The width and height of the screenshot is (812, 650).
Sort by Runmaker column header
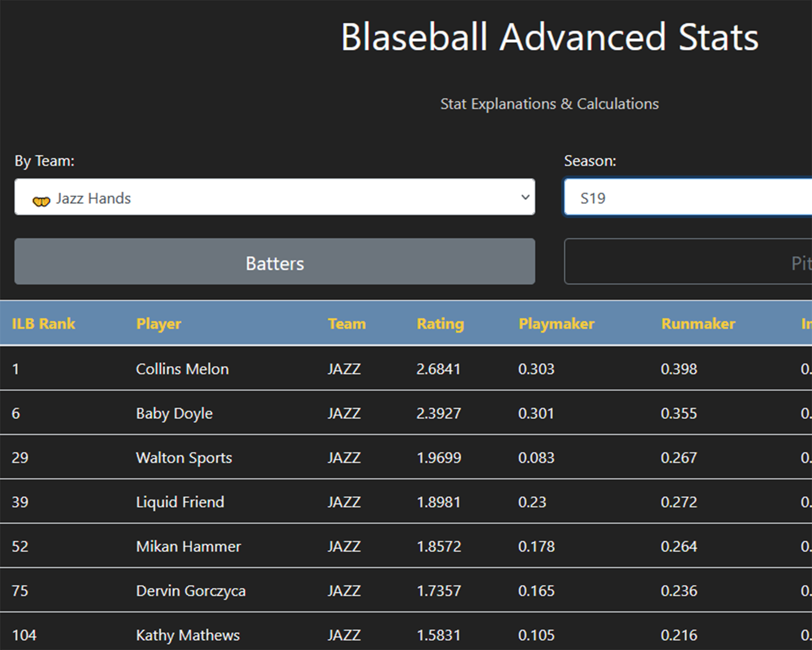(698, 324)
